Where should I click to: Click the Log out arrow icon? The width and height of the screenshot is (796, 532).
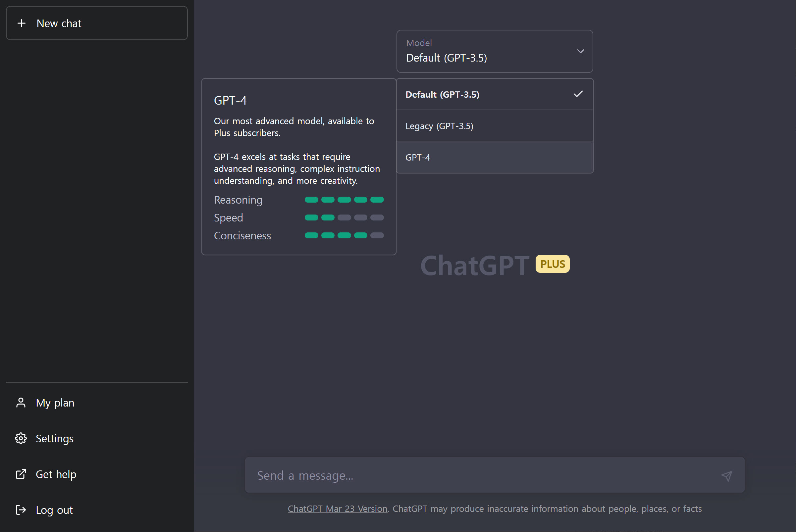point(21,509)
